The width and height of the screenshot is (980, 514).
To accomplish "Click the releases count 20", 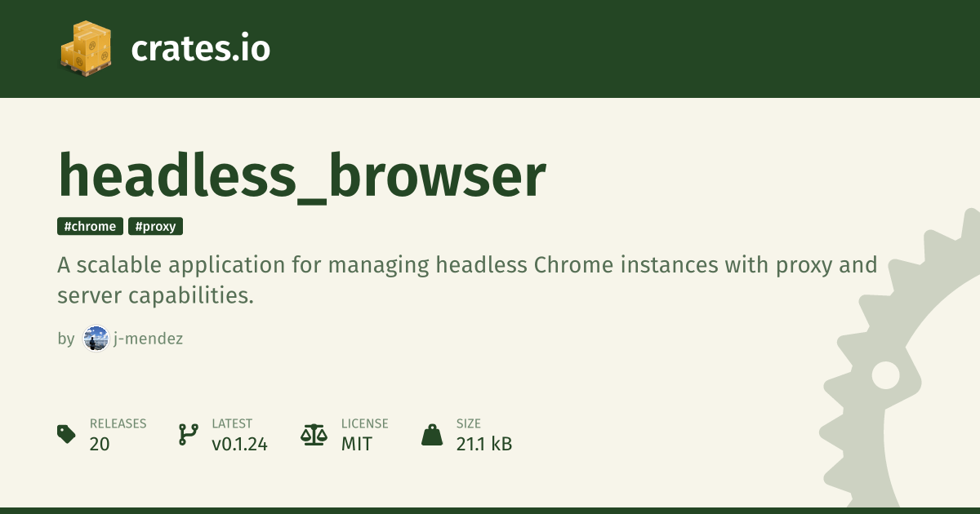I will click(100, 444).
